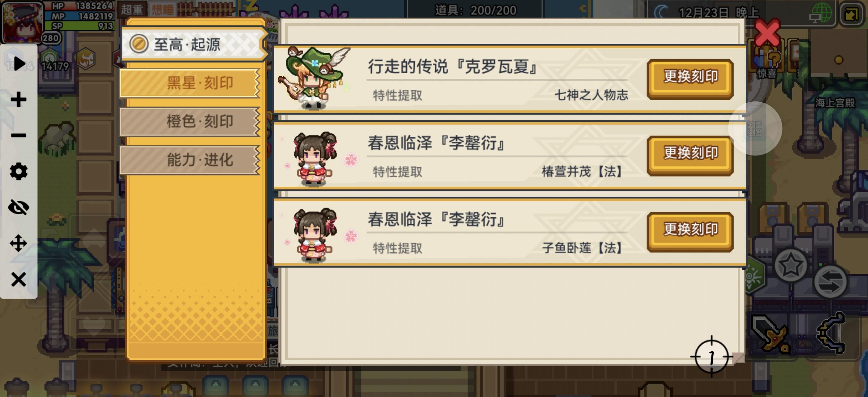Tap the sword attack icon

pos(771,333)
